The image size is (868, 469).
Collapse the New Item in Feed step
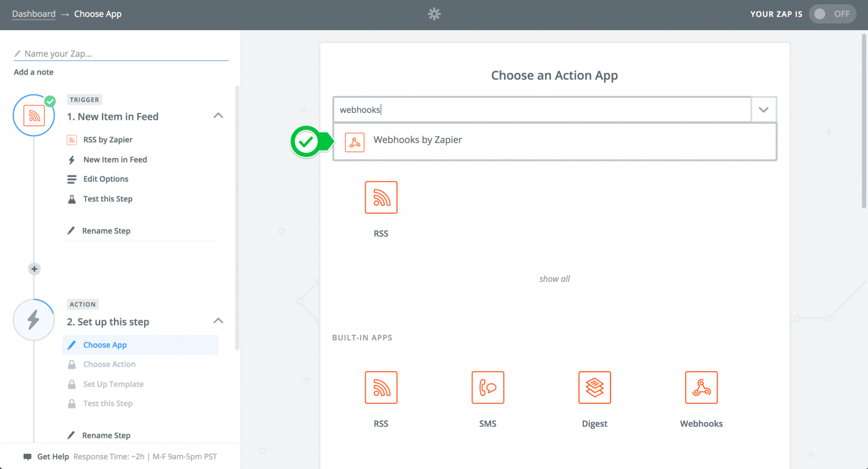coord(218,115)
